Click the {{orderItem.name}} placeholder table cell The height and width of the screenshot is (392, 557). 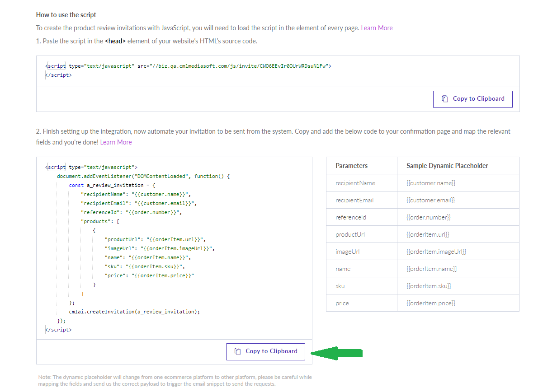pyautogui.click(x=458, y=269)
